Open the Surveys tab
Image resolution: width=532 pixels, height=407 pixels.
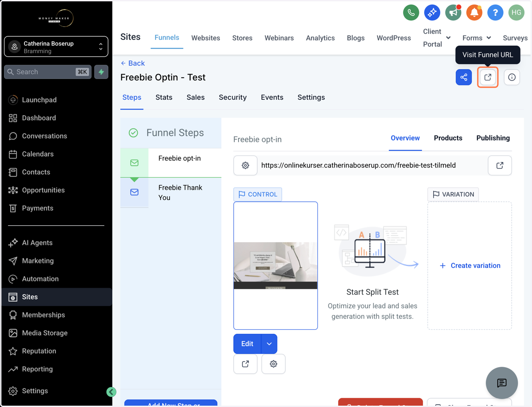point(515,38)
